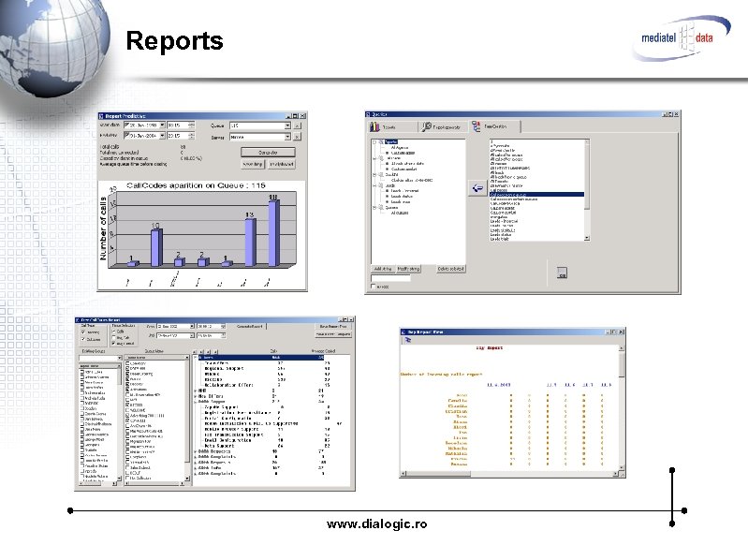
Task: Click the bar labeled 10 in the chart
Action: 156,248
